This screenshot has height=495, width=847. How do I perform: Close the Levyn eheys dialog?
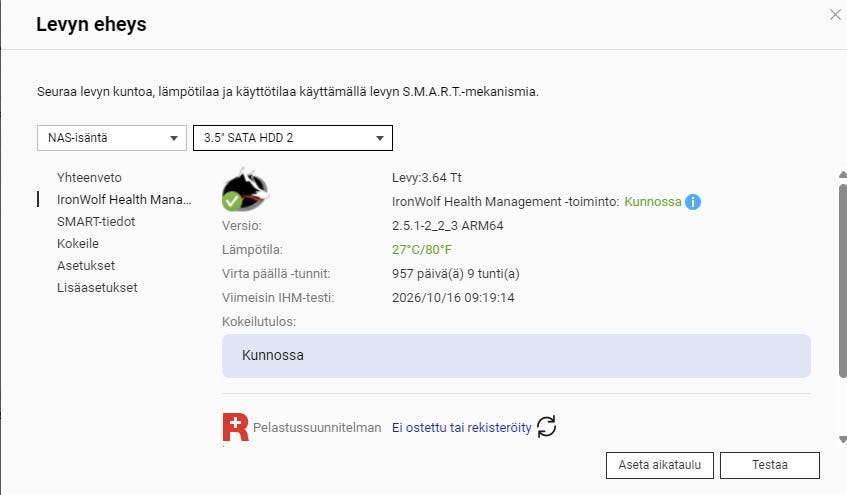tap(835, 15)
